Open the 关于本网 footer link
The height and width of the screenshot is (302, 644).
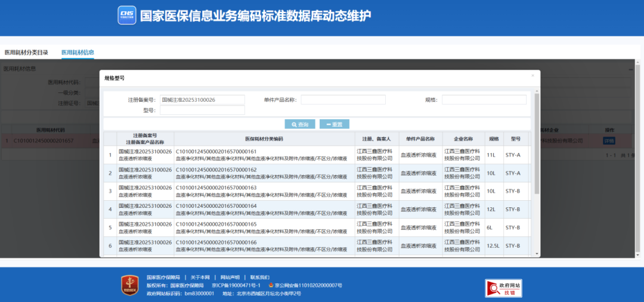(200, 278)
